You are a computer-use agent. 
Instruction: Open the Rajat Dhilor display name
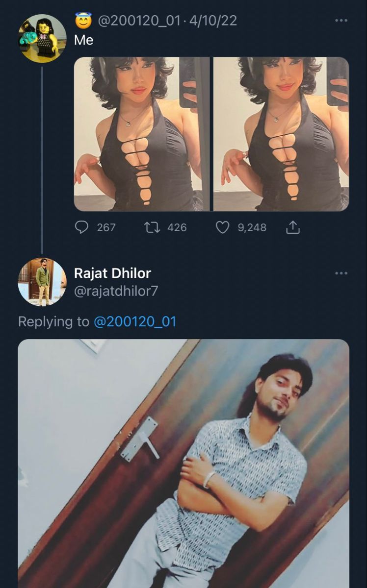click(112, 273)
